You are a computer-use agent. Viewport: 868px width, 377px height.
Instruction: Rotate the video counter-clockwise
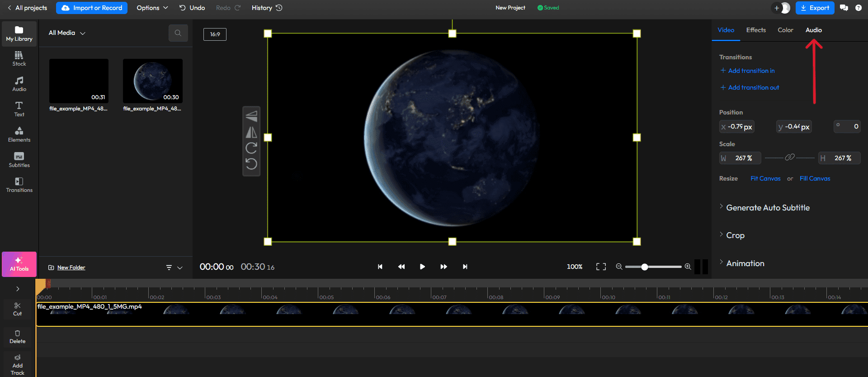tap(251, 163)
